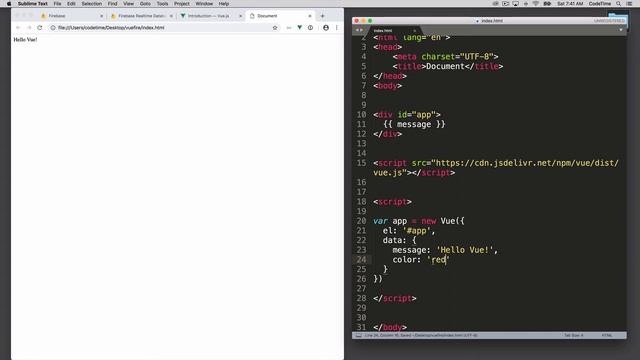The image size is (640, 360).
Task: Click the circular extension icon beside Vue devtools
Action: pos(311,28)
